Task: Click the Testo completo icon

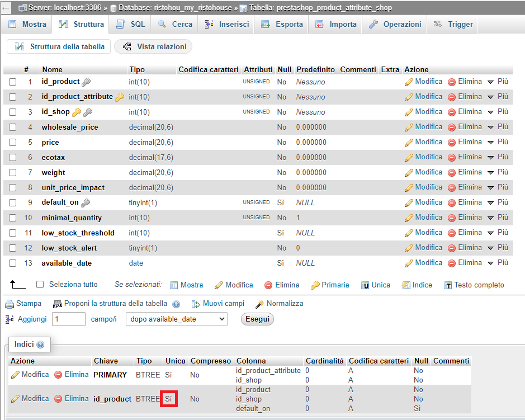Action: pyautogui.click(x=448, y=285)
